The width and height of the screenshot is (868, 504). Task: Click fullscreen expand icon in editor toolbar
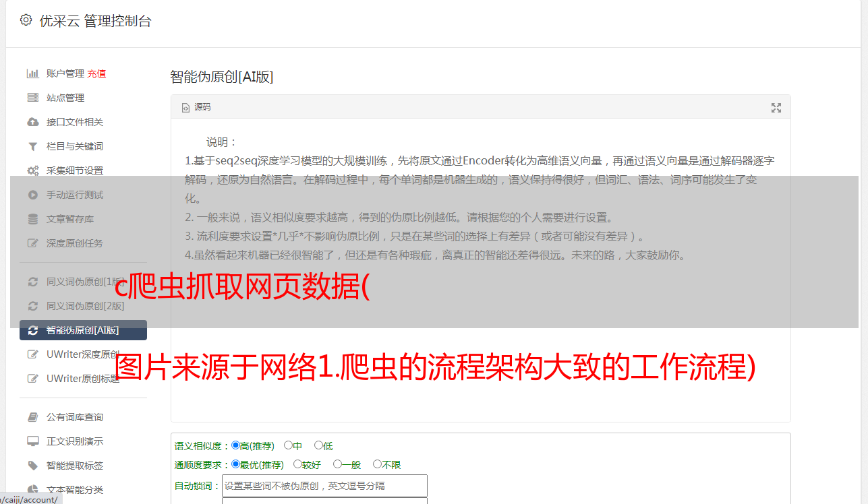(x=776, y=108)
